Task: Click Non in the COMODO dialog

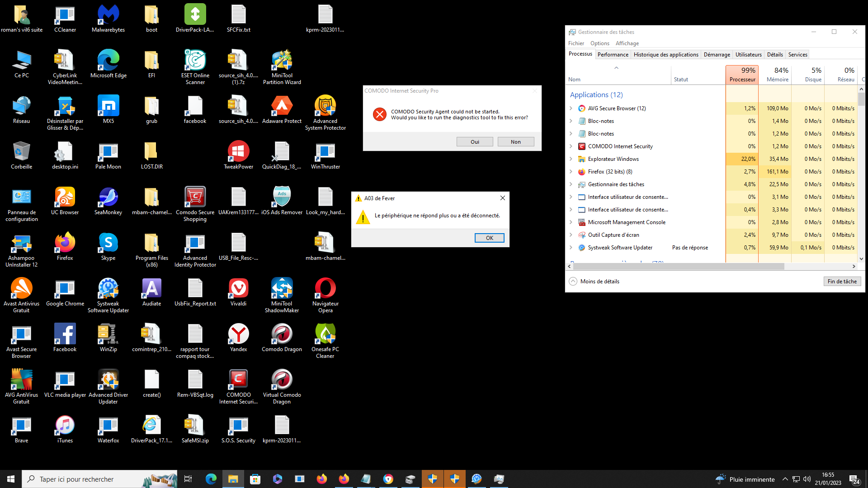Action: tap(516, 142)
